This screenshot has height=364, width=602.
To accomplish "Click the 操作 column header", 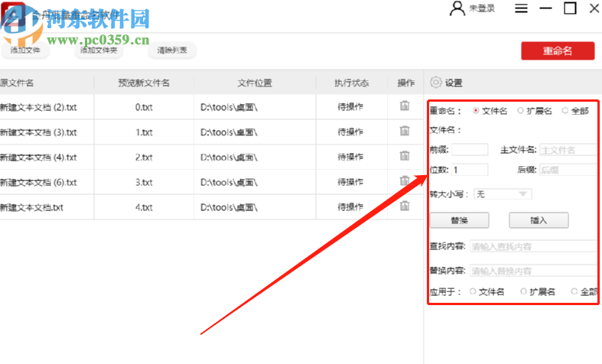I will pyautogui.click(x=406, y=83).
